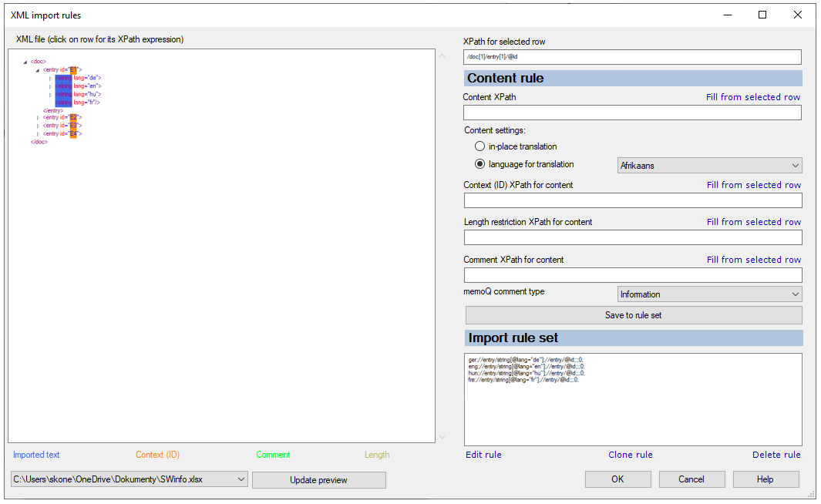This screenshot has height=504, width=821.
Task: Select the language for translation option
Action: pos(479,163)
